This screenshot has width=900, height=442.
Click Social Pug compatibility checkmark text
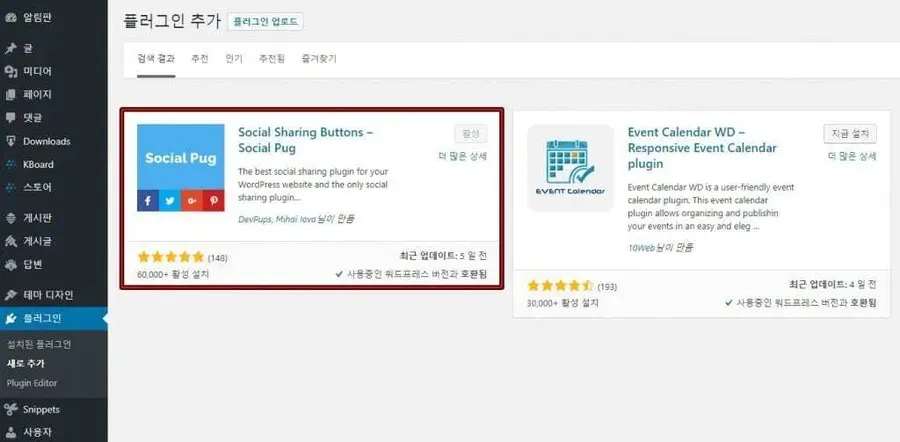pyautogui.click(x=411, y=274)
